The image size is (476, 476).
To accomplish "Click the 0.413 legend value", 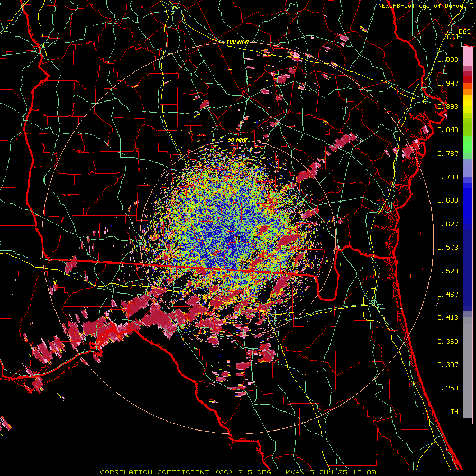I will coord(448,317).
